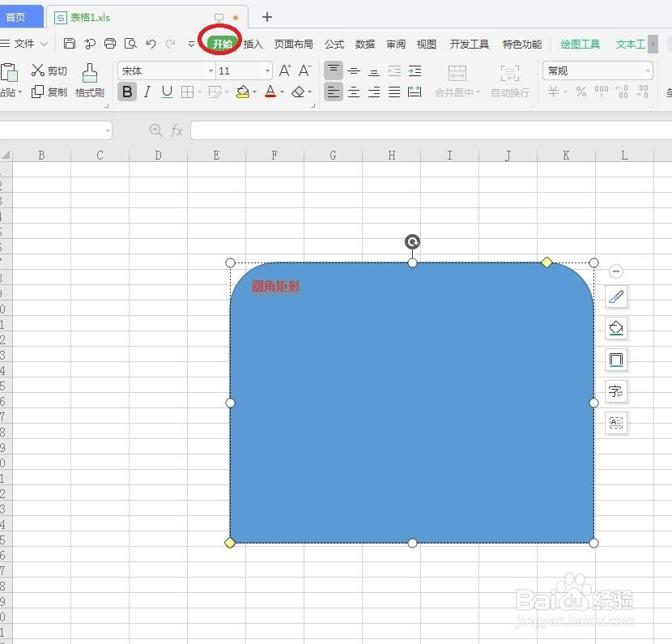Switch to the 插入 ribbon tab
Screen dimensions: 672x644
tap(253, 44)
